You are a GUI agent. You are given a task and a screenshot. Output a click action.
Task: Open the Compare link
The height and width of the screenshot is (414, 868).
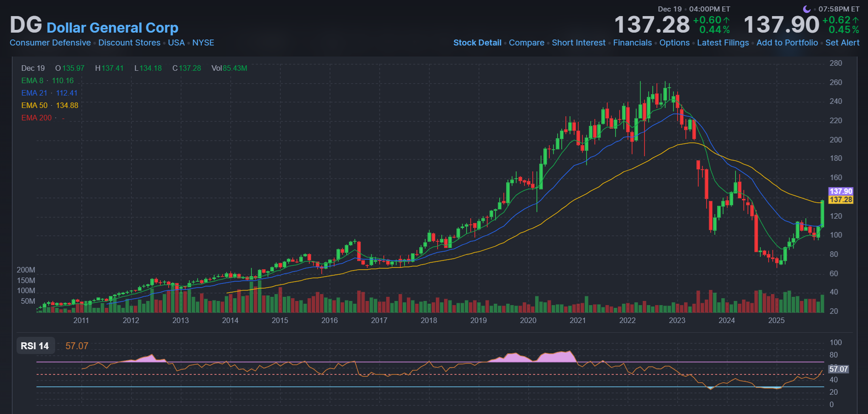coord(526,43)
